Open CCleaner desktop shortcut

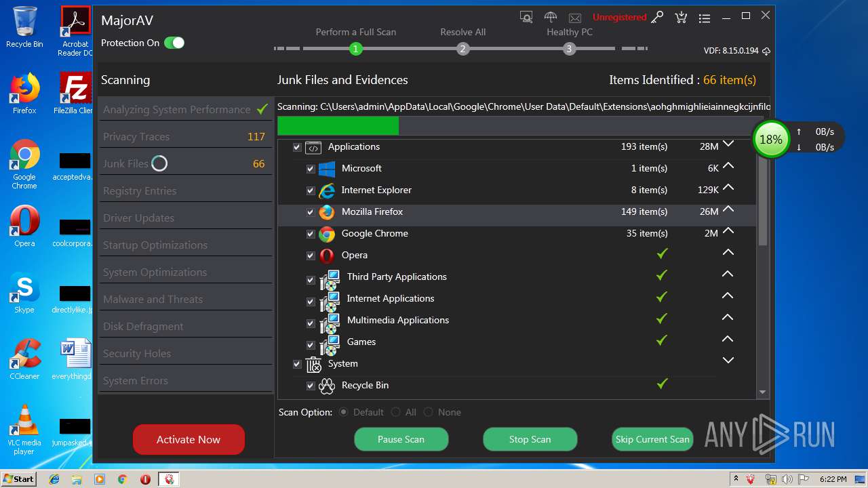point(24,359)
